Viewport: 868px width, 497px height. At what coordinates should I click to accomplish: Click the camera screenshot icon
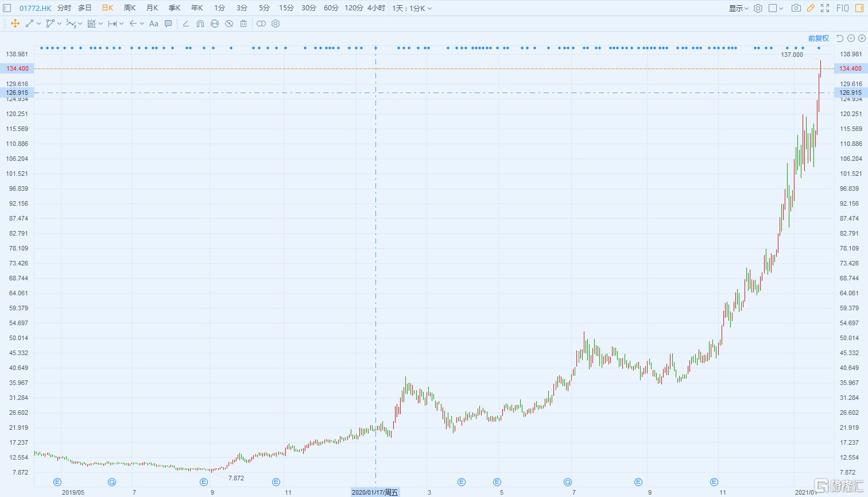[x=796, y=8]
